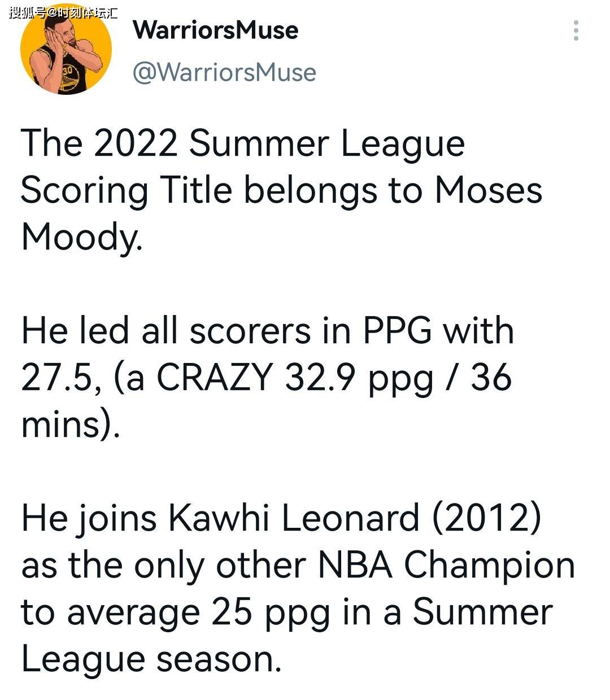
Task: Click "League season." on the final line
Action: coord(151,659)
